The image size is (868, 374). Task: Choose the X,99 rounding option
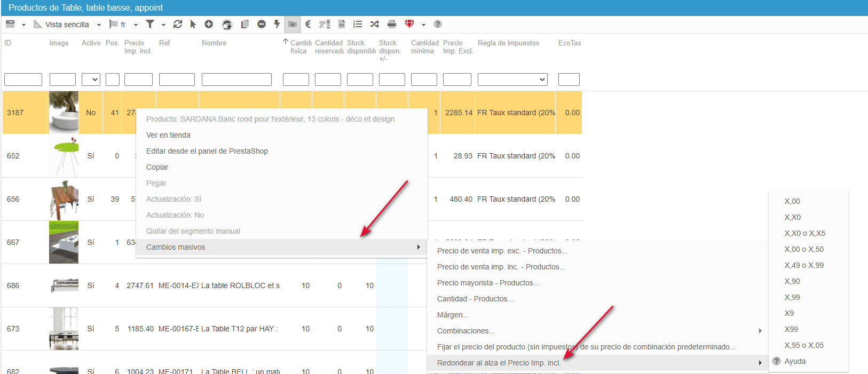click(792, 297)
